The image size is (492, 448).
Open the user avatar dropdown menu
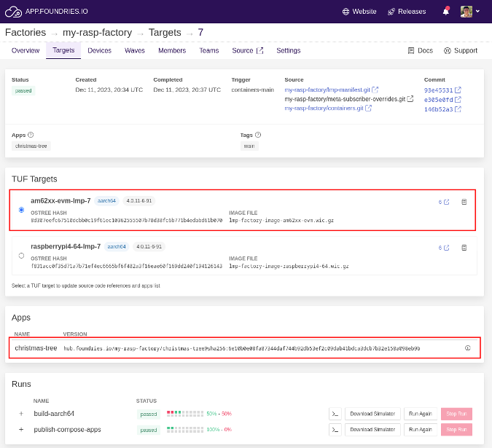(x=470, y=12)
